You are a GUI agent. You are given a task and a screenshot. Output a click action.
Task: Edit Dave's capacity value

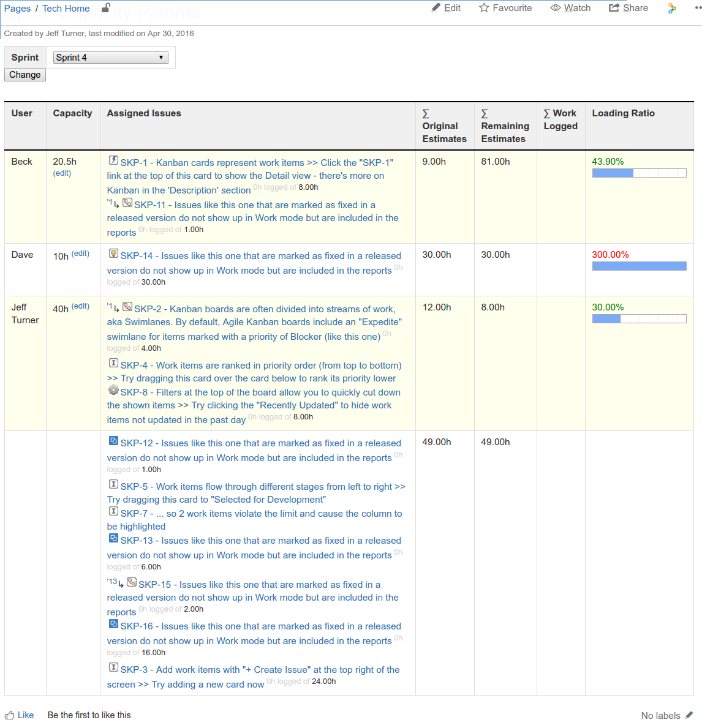pos(80,253)
